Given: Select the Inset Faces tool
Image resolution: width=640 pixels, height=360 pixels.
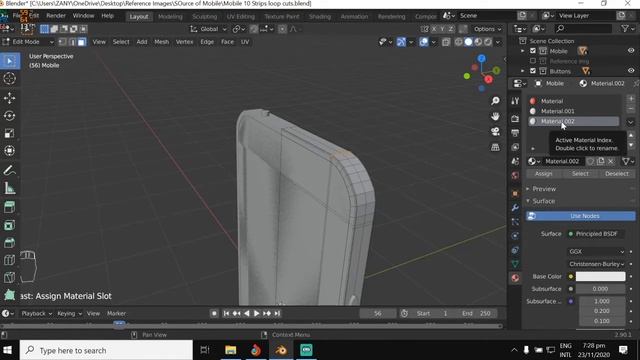Looking at the screenshot, I should pyautogui.click(x=10, y=225).
